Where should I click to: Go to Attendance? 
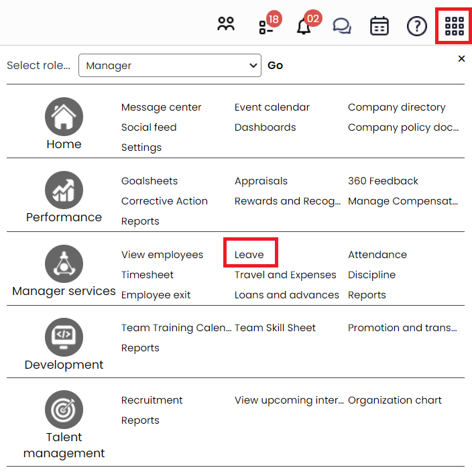tap(377, 255)
